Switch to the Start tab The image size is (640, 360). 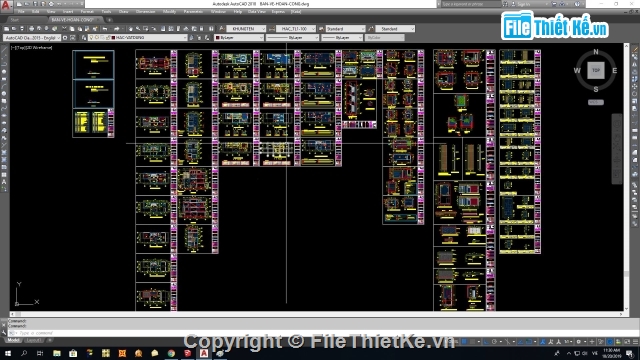pyautogui.click(x=15, y=20)
